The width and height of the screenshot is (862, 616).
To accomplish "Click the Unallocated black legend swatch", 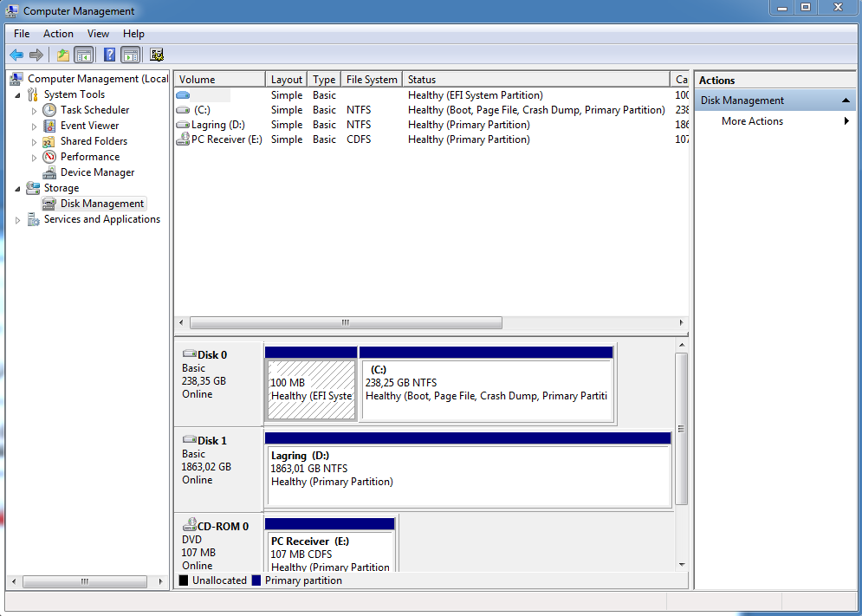I will (x=184, y=580).
